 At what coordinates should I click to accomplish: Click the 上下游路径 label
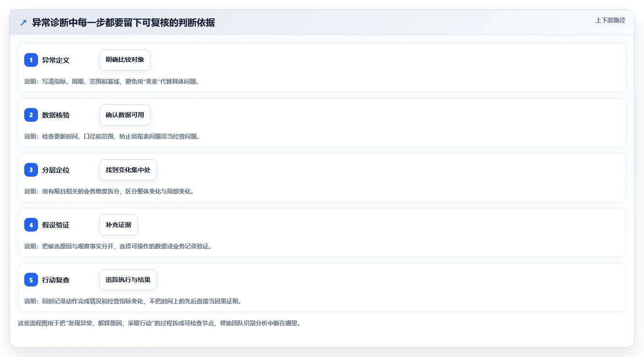[610, 20]
